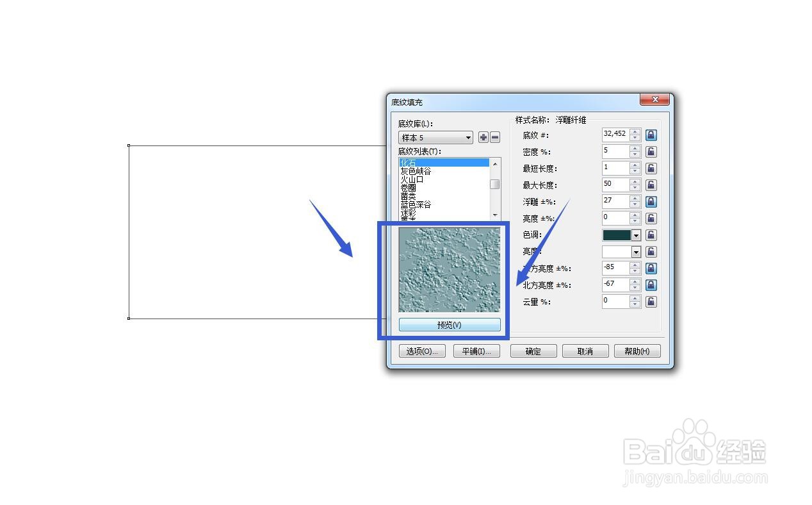Toggle the lock for 北方亮度 ±% row
This screenshot has height=505, width=812.
[651, 285]
